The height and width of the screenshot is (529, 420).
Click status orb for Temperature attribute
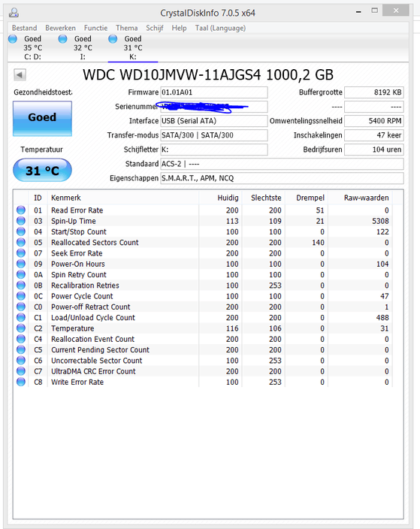point(21,328)
